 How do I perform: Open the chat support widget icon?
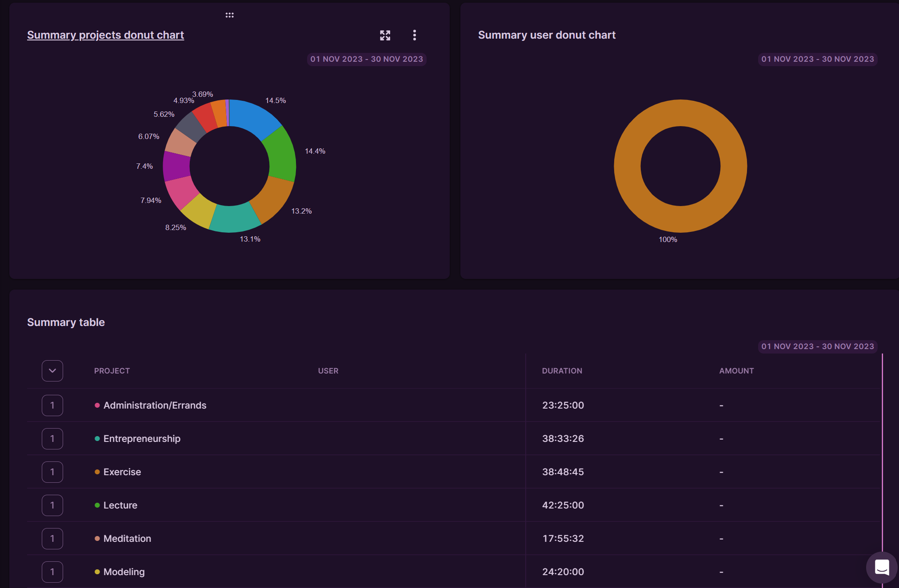coord(882,567)
